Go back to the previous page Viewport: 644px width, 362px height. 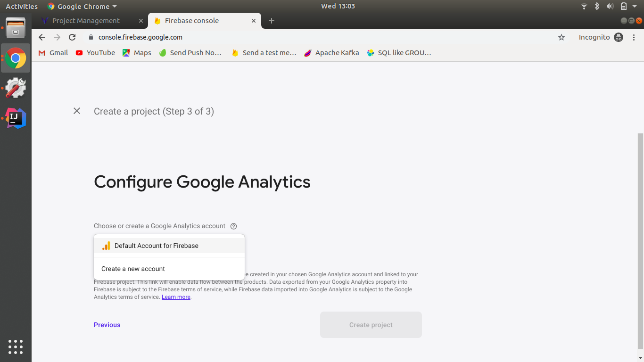[42, 37]
